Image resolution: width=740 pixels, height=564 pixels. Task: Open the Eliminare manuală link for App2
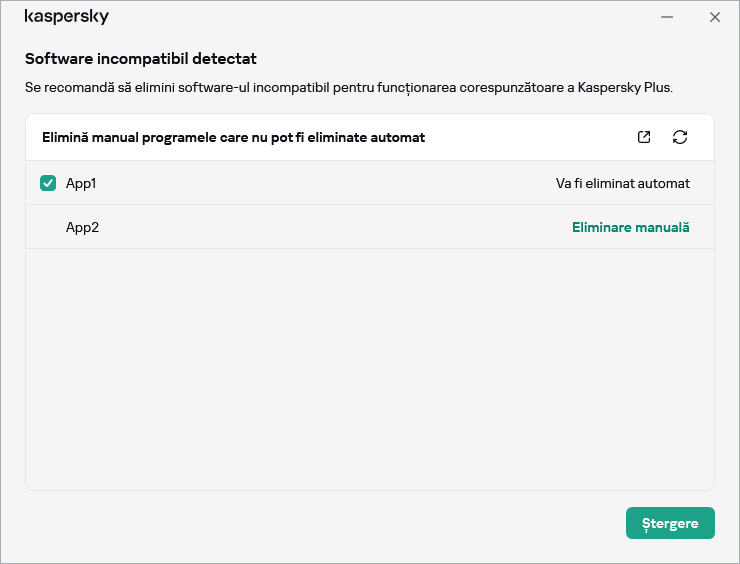(630, 227)
